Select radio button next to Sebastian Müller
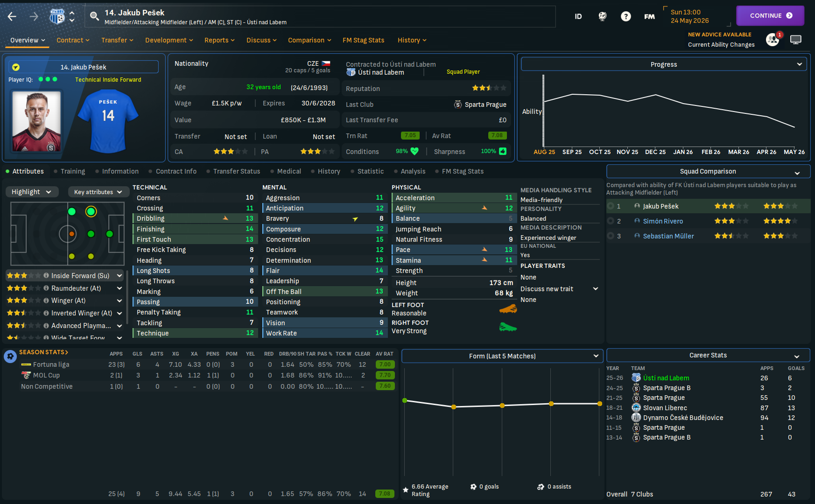This screenshot has height=504, width=815. 611,236
